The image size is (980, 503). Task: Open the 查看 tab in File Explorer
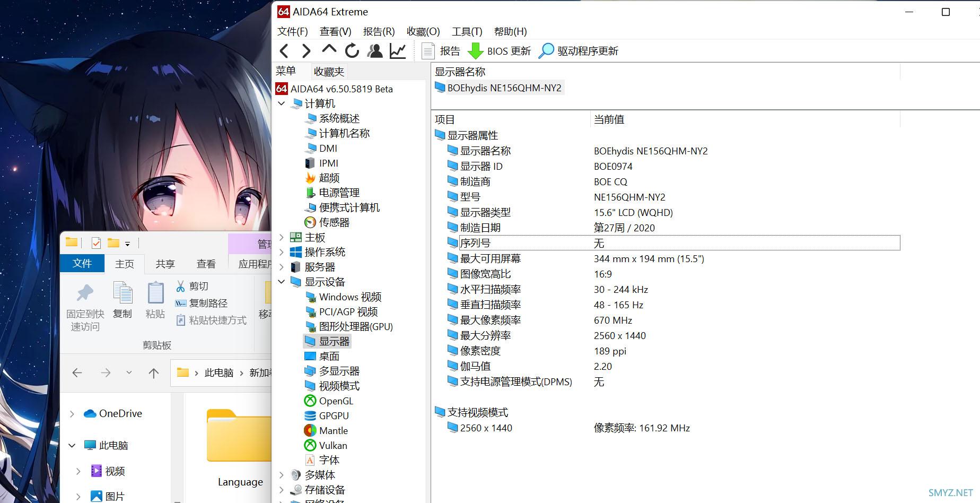[x=206, y=264]
